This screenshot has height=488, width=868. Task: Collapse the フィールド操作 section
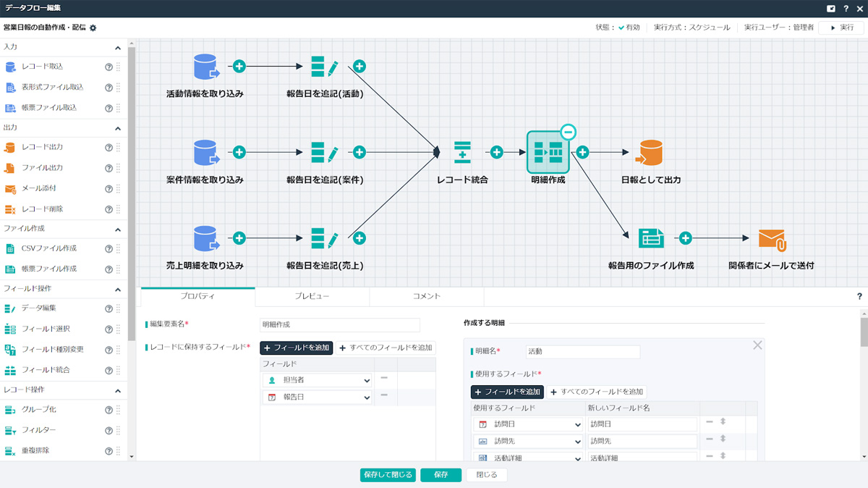point(118,290)
